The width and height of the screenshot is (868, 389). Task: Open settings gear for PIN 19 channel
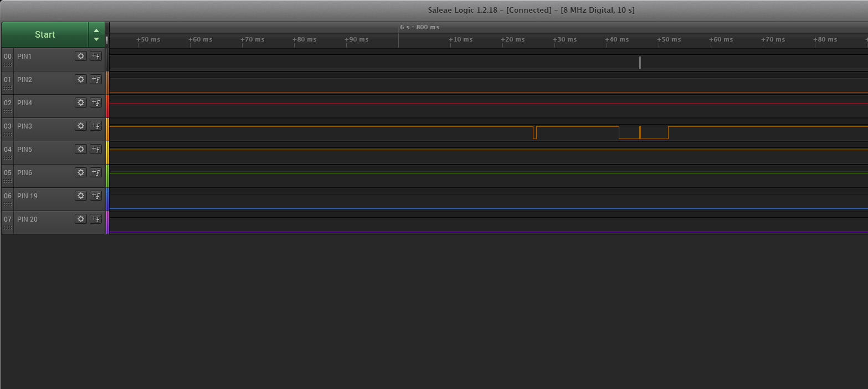click(81, 196)
